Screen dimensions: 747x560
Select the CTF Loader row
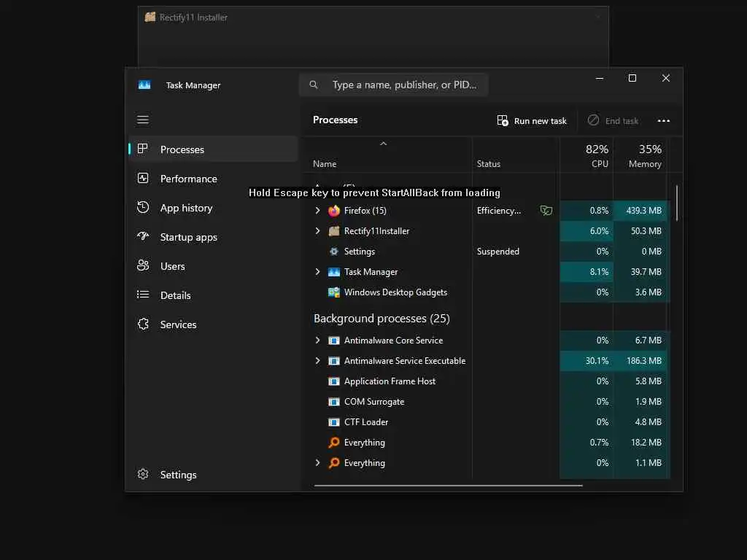(x=487, y=422)
